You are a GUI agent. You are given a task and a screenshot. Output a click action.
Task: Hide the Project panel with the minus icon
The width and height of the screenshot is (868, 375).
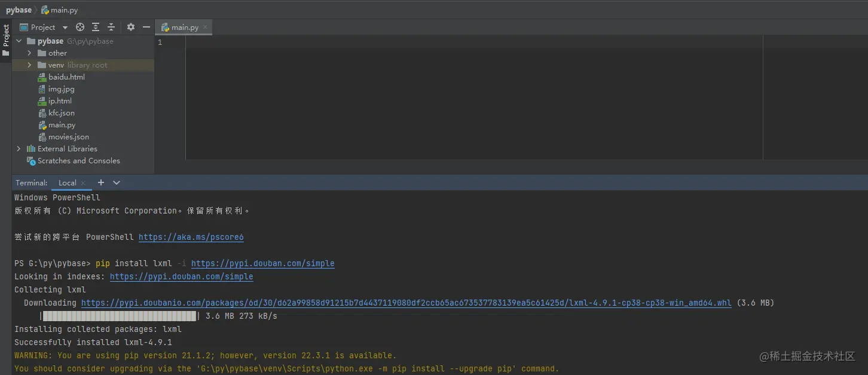[146, 27]
